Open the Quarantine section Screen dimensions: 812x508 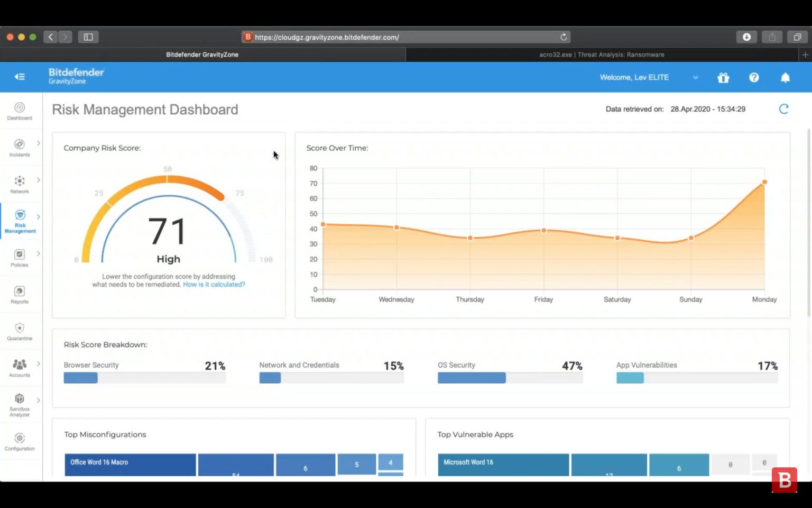20,331
